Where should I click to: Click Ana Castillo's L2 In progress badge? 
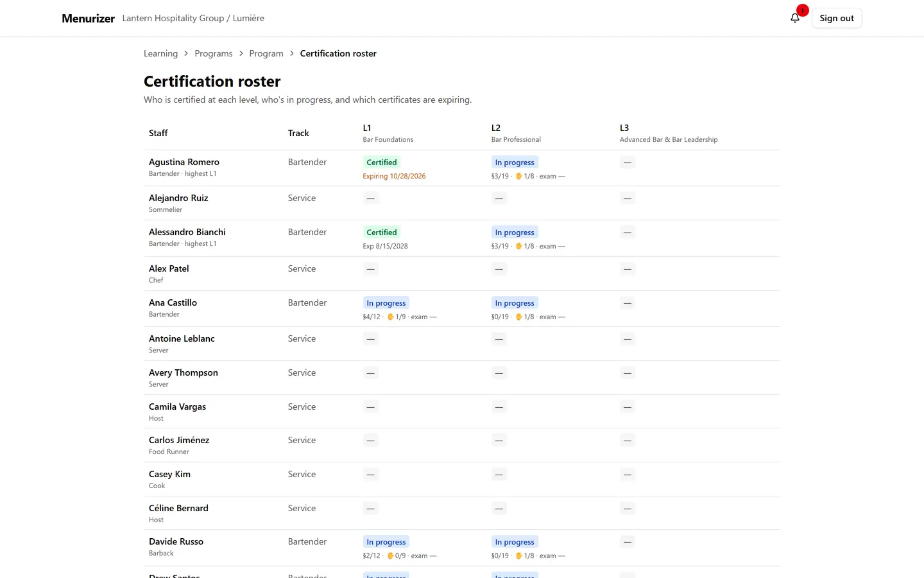515,303
